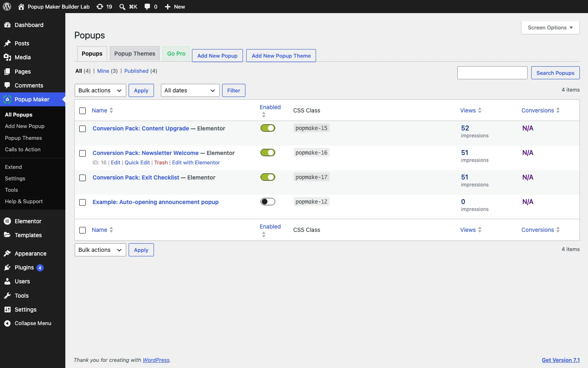
Task: Disable the Exit Checklist popup toggle
Action: [x=268, y=177]
